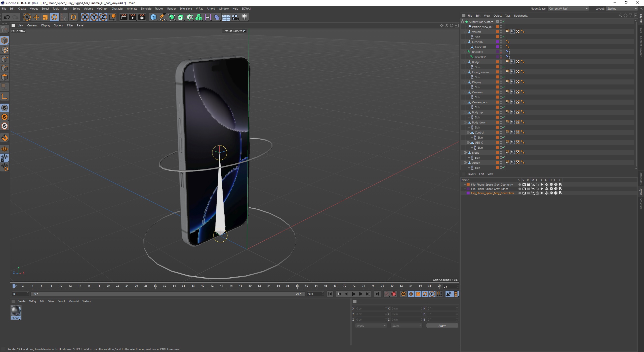Collapse the Volume object tree node
The height and width of the screenshot is (352, 644).
pos(465,32)
